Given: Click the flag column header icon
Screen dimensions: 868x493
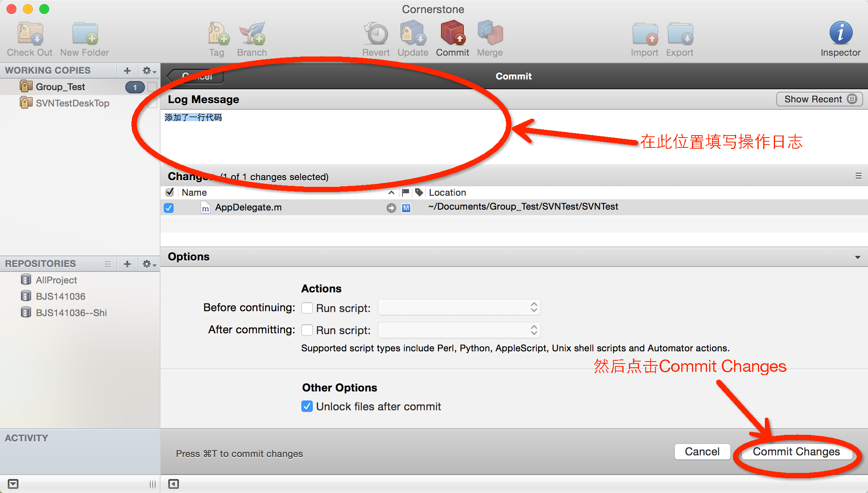Looking at the screenshot, I should [406, 192].
